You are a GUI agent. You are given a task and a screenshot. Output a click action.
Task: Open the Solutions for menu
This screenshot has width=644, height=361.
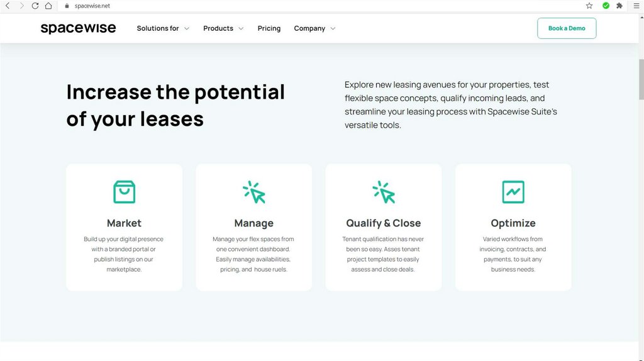click(158, 28)
